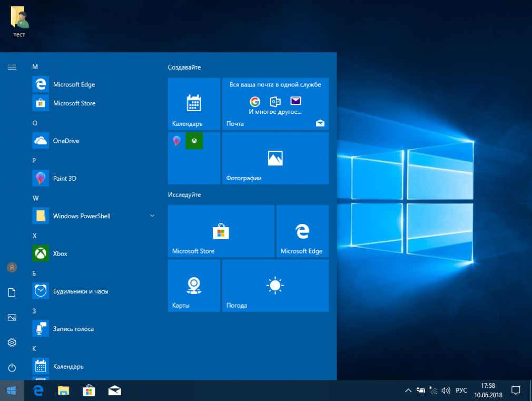532x401 pixels.
Task: Select the тест folder on the desktop
Action: pyautogui.click(x=19, y=22)
